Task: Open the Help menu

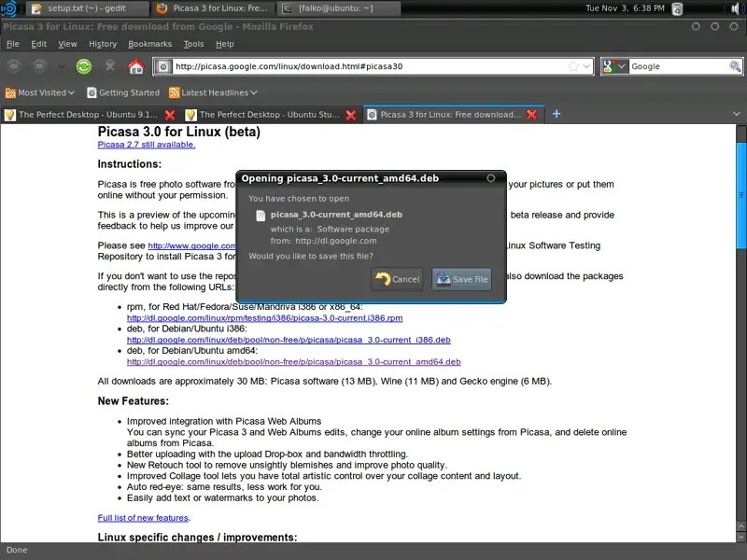Action: pyautogui.click(x=224, y=44)
